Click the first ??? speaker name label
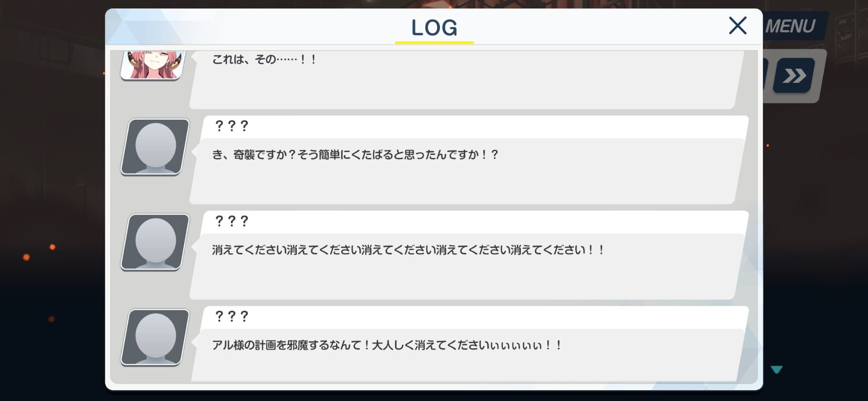Viewport: 868px width, 401px height. (231, 126)
